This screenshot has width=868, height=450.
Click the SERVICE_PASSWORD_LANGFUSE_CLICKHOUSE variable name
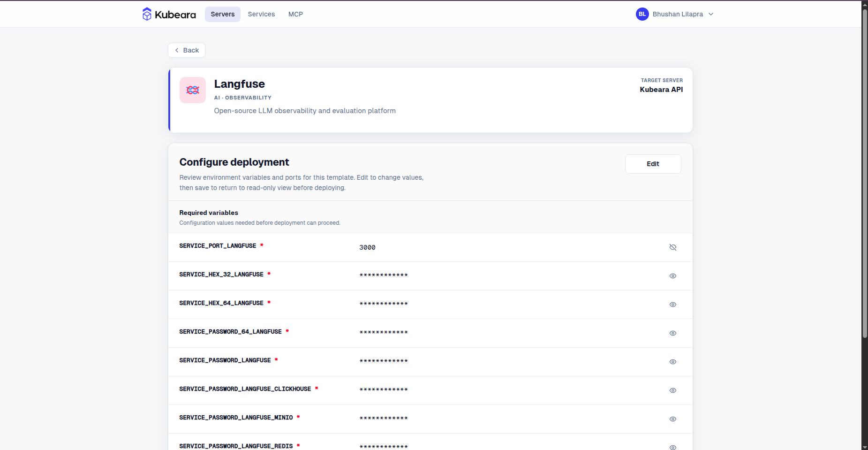point(245,389)
